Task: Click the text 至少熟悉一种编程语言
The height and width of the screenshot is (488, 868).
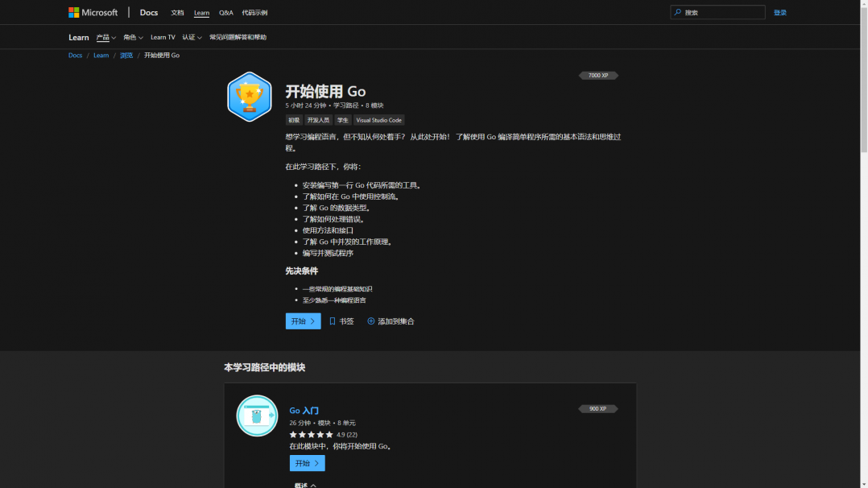Action: (334, 300)
